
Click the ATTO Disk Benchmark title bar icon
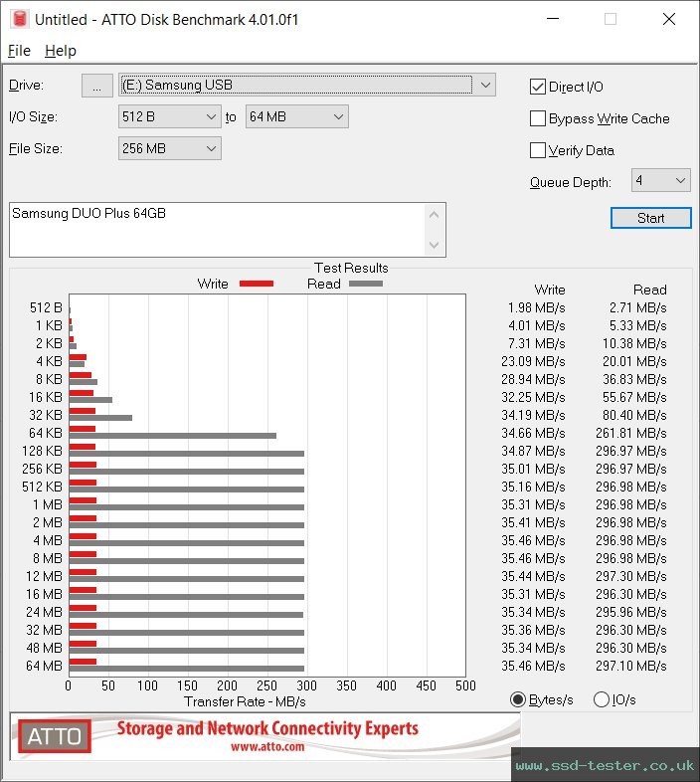pyautogui.click(x=20, y=19)
